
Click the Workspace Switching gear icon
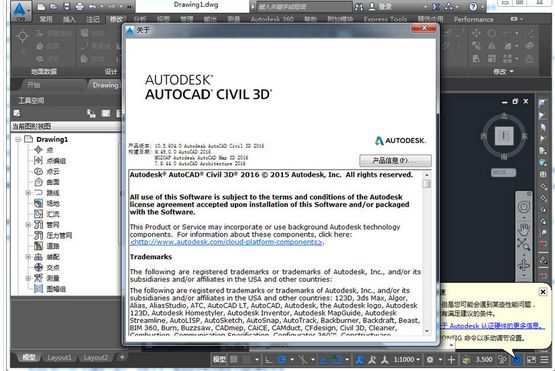point(430,360)
